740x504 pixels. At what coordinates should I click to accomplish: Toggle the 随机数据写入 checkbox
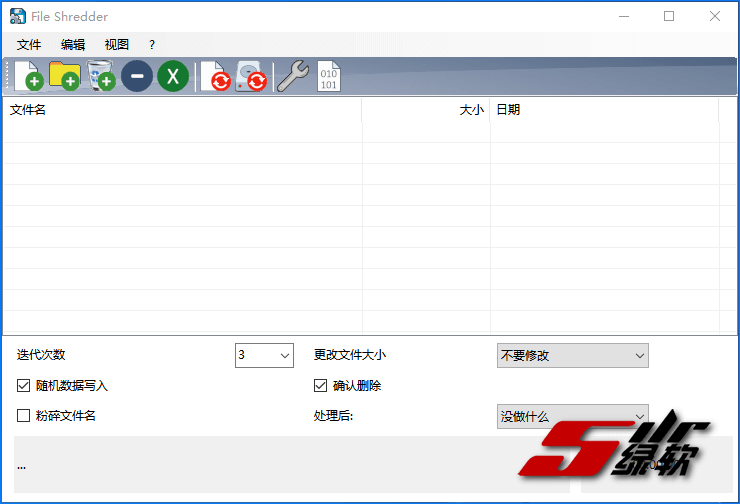click(x=24, y=385)
